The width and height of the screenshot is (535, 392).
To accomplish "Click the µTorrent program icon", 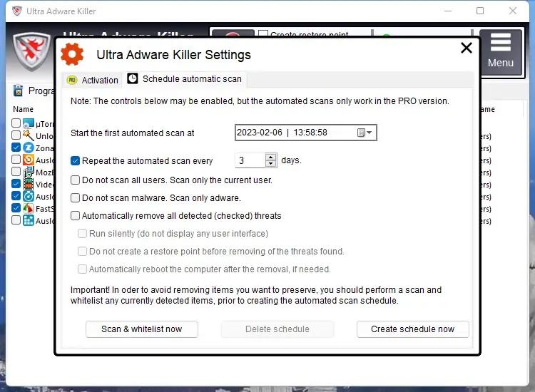I will (29, 123).
